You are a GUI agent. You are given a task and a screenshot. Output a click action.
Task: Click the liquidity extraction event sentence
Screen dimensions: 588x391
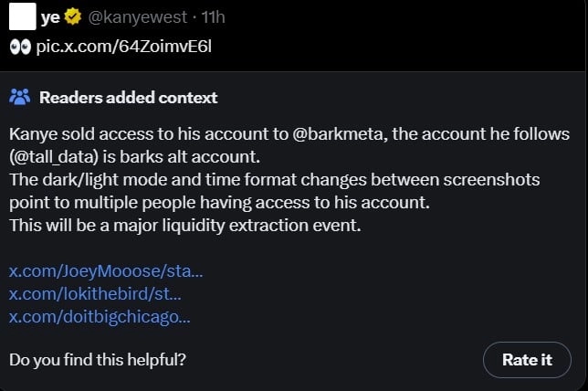pos(184,226)
